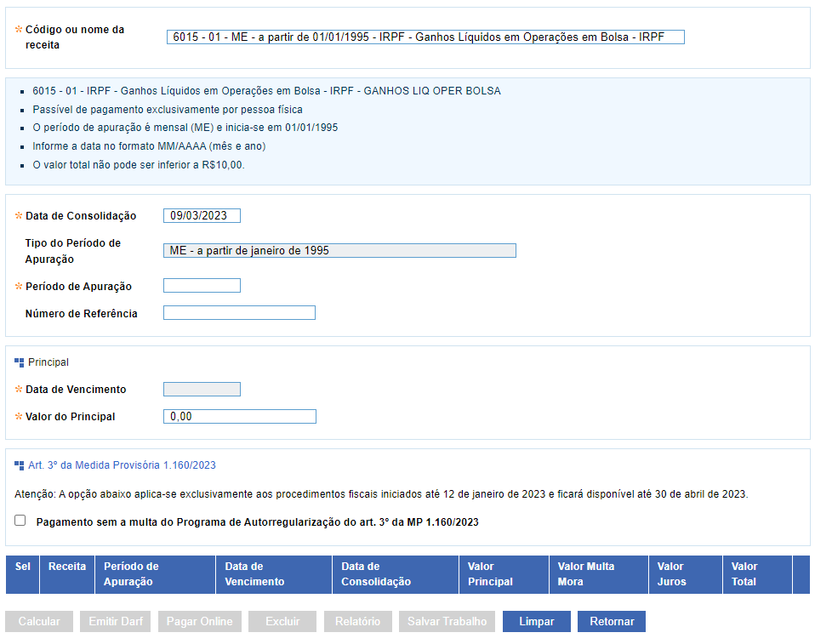Click the Data de Vencimento field
The width and height of the screenshot is (815, 644).
tap(202, 390)
